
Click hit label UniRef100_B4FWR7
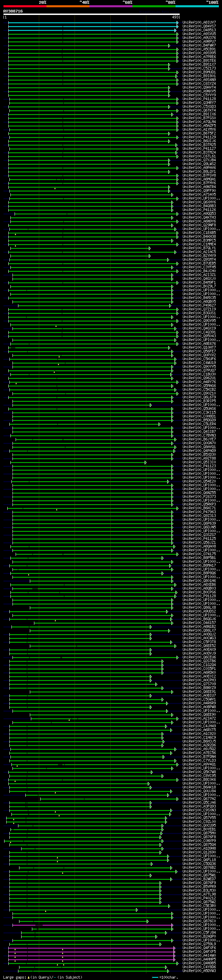coord(199,45)
